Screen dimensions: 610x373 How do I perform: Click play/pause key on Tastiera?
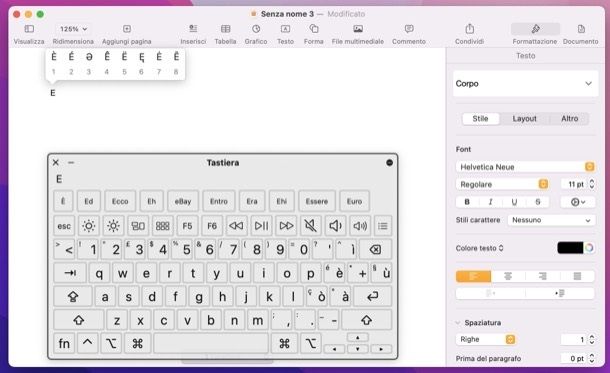tap(261, 226)
